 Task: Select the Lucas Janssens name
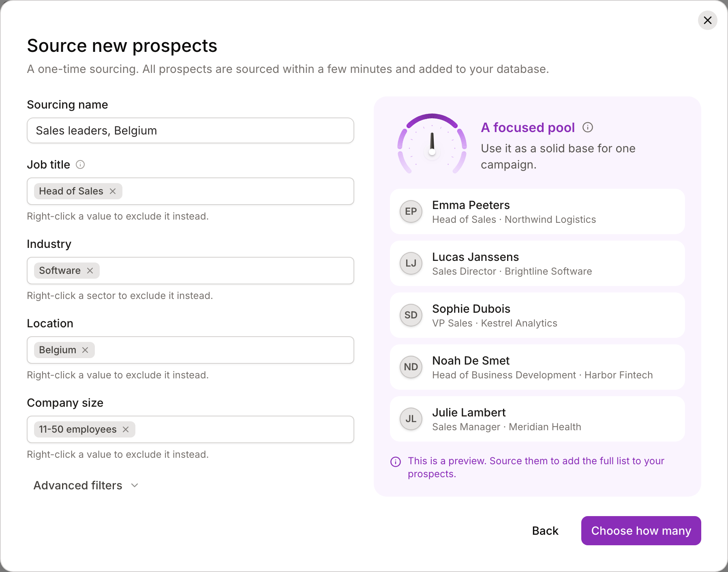click(x=475, y=257)
